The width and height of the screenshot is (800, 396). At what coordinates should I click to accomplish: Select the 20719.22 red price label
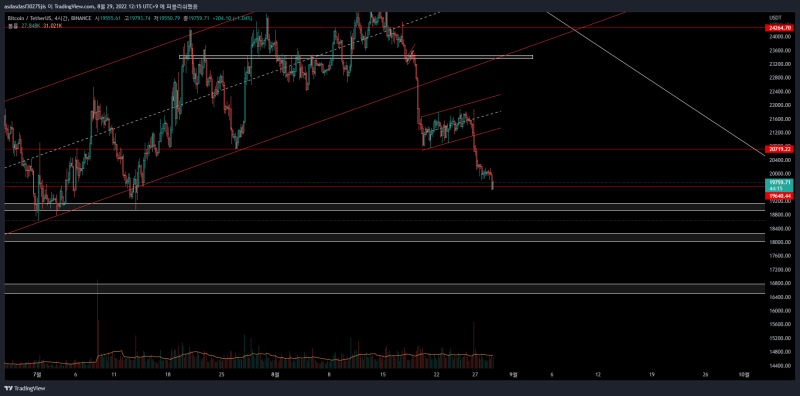pyautogui.click(x=779, y=149)
